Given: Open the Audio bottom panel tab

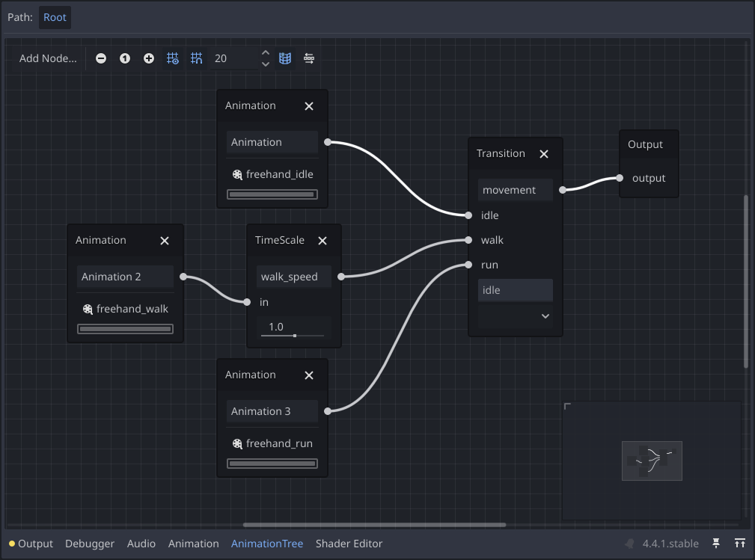Looking at the screenshot, I should click(141, 544).
